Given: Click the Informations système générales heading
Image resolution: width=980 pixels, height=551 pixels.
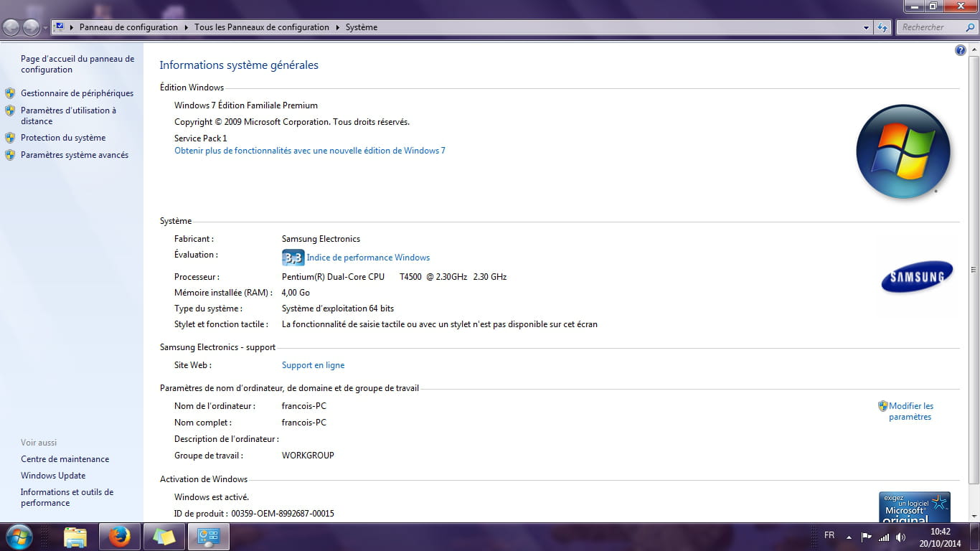Looking at the screenshot, I should pos(239,65).
